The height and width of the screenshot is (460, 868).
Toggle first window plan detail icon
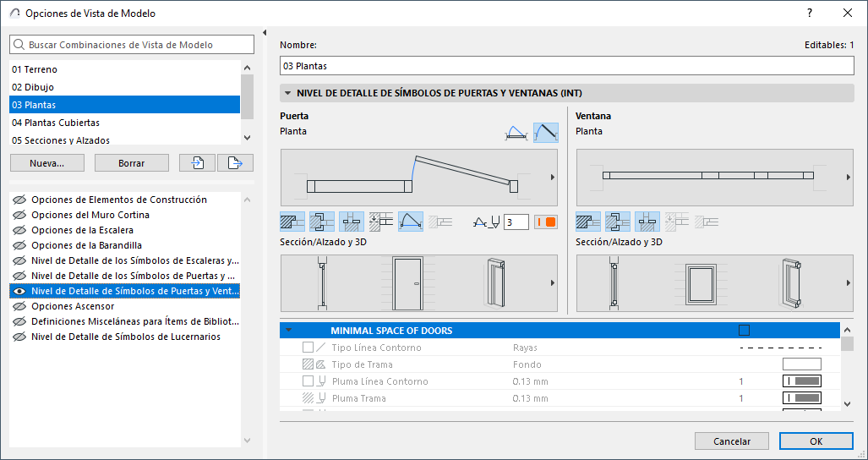click(x=588, y=222)
